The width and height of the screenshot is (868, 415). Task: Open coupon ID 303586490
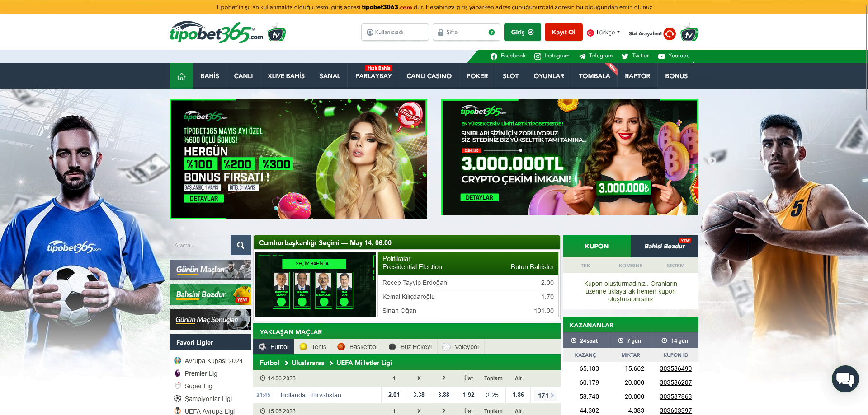[x=675, y=368]
